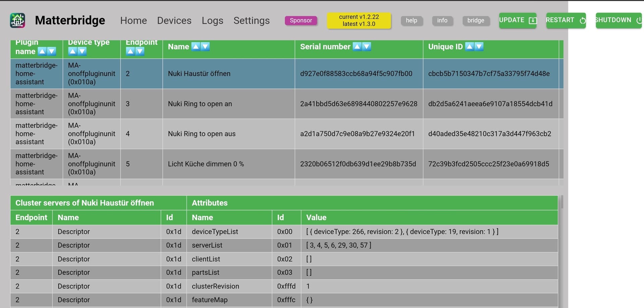644x308 pixels.
Task: Click serial number 2a41bbd5d63e6898440802257e9628
Action: pos(359,104)
